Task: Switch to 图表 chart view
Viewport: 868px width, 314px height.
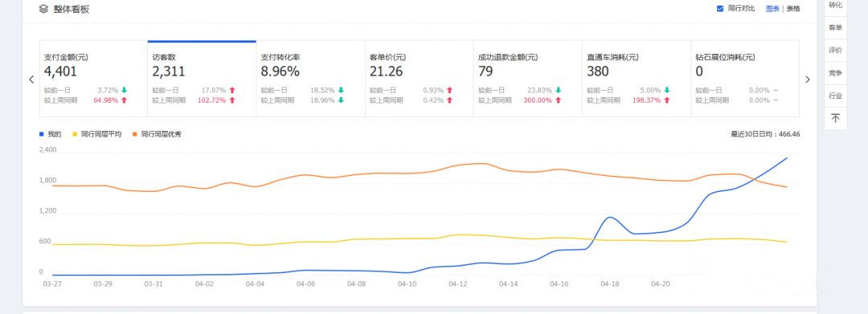Action: click(x=772, y=8)
